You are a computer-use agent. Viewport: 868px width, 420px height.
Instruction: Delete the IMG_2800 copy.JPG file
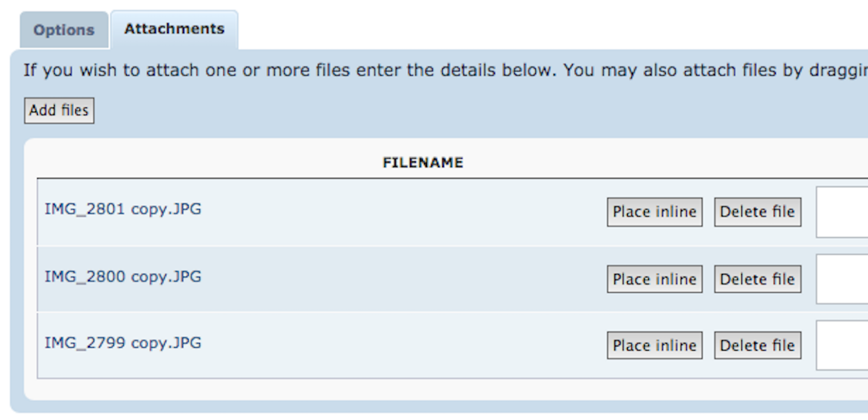pos(757,279)
